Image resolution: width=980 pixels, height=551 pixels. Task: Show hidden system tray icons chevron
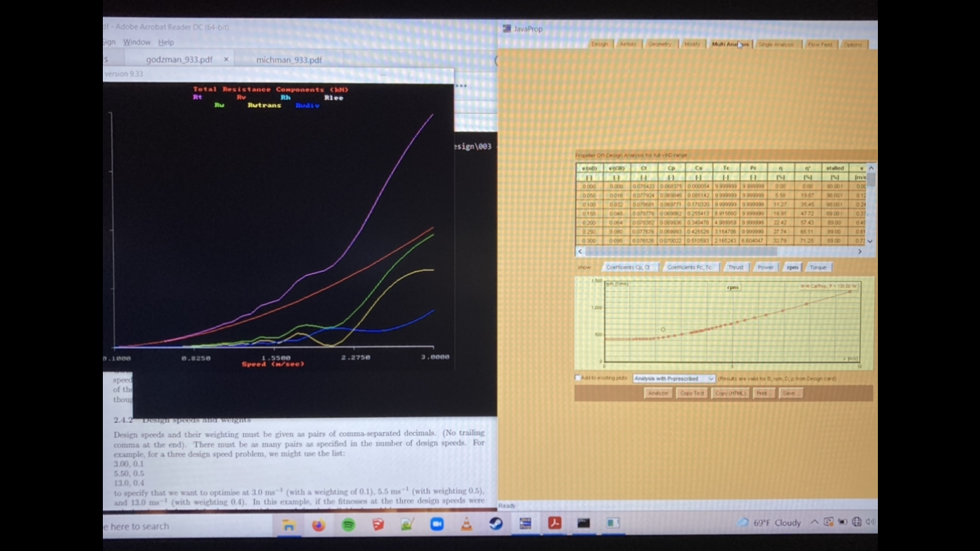click(815, 522)
